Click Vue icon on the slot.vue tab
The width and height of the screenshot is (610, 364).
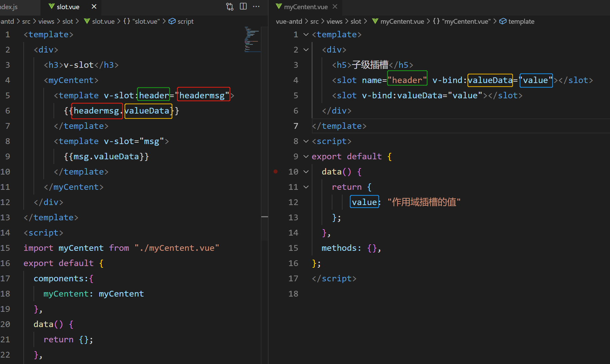(x=52, y=6)
